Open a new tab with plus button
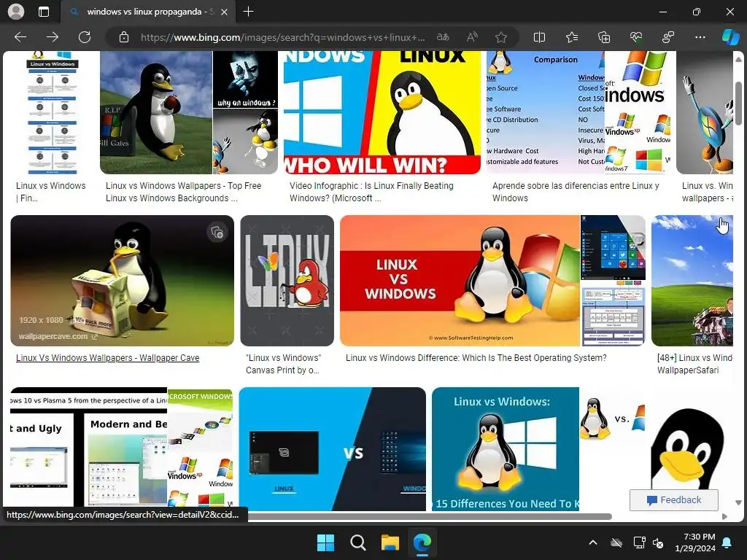Image resolution: width=747 pixels, height=560 pixels. pyautogui.click(x=248, y=12)
